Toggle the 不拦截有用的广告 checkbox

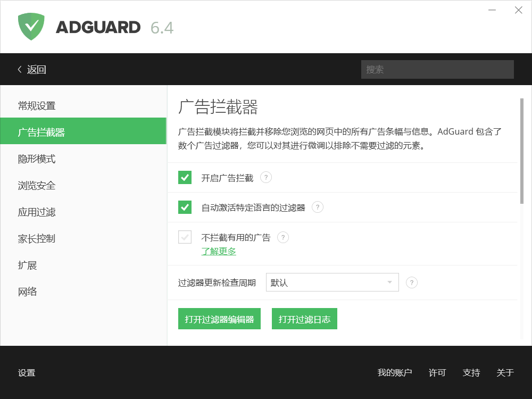coord(185,237)
